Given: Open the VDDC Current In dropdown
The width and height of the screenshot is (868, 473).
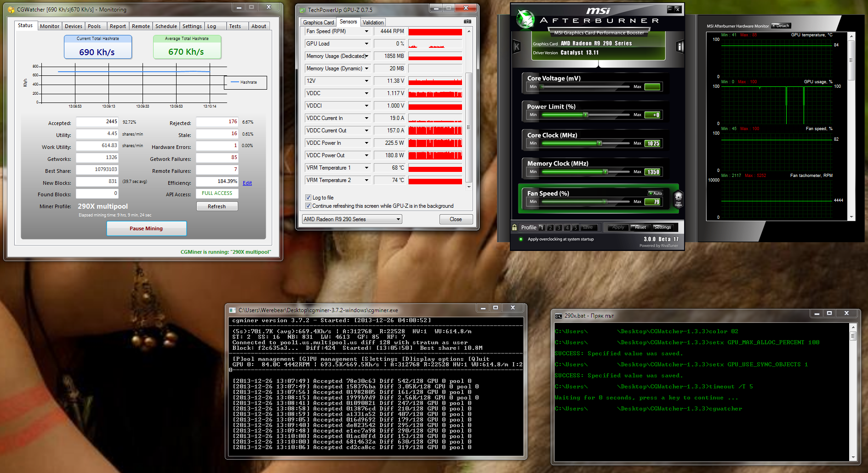Looking at the screenshot, I should click(366, 118).
